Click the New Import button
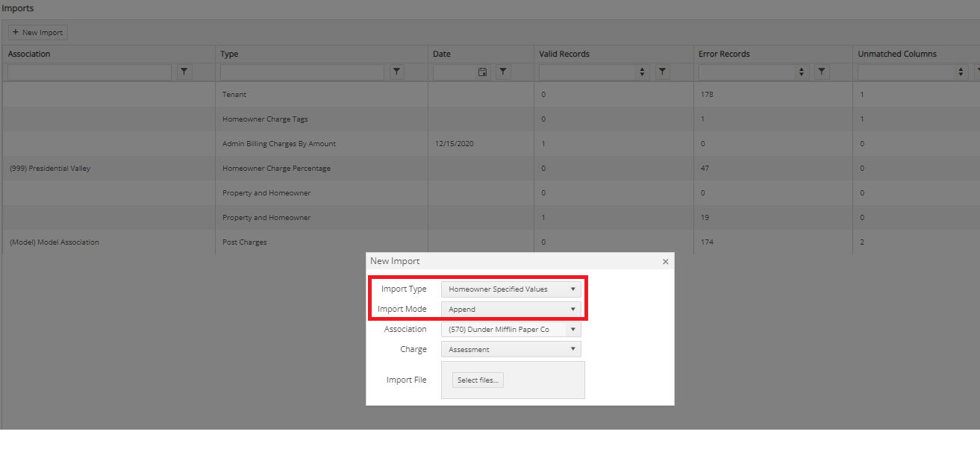Viewport: 980px width, 455px height. (x=37, y=33)
